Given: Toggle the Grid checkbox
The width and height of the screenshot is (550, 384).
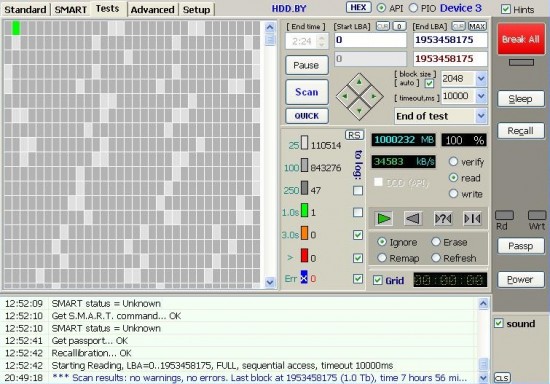Looking at the screenshot, I should [377, 280].
